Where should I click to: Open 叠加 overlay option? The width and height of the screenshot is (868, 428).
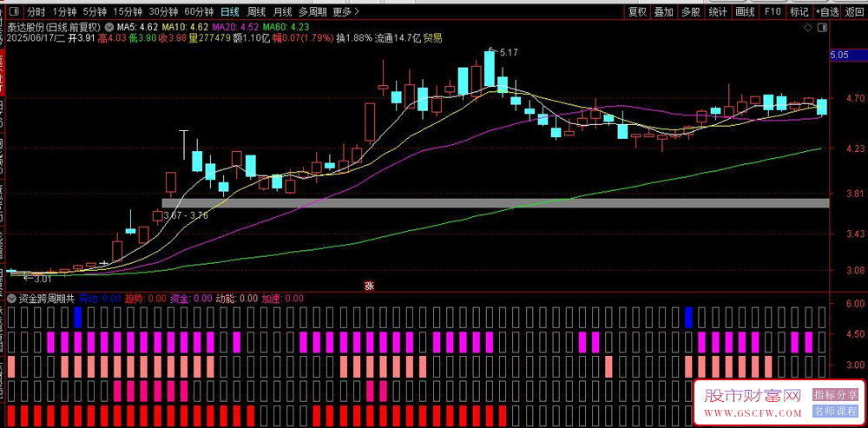[x=664, y=11]
